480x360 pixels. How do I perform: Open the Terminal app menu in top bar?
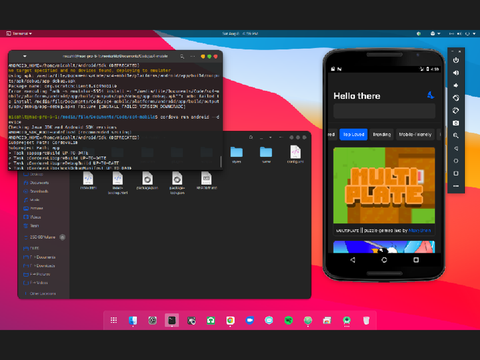click(19, 34)
